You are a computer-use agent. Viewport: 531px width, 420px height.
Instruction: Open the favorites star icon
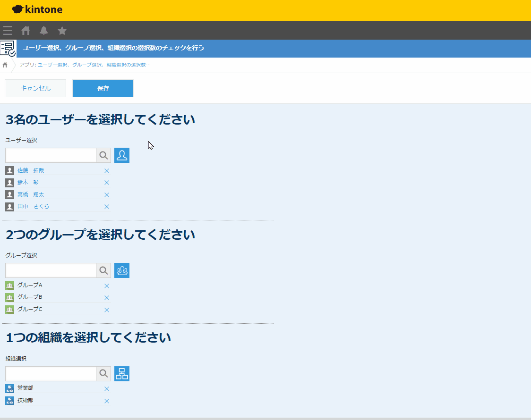tap(62, 31)
